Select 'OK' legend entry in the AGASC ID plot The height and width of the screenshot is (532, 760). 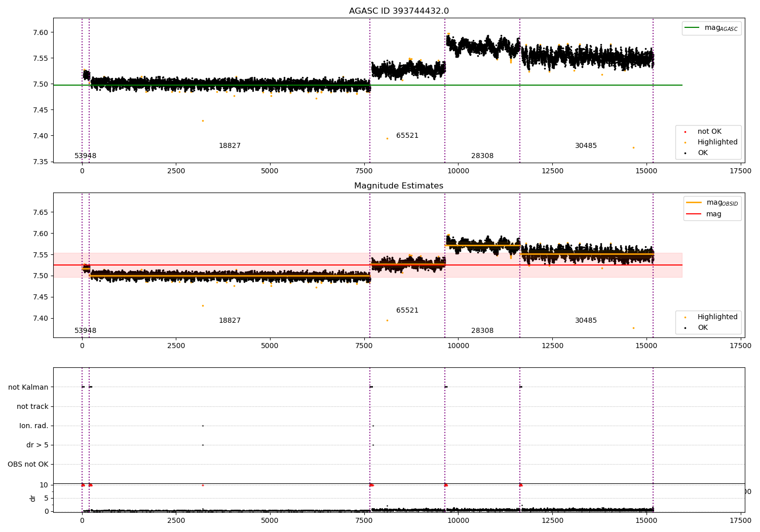pyautogui.click(x=703, y=153)
